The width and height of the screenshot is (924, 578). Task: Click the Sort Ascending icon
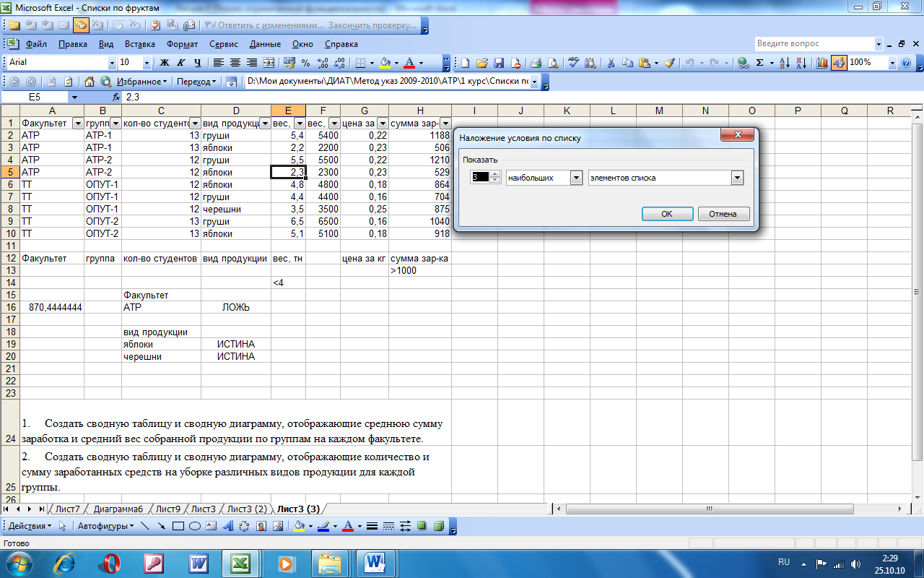(x=785, y=63)
